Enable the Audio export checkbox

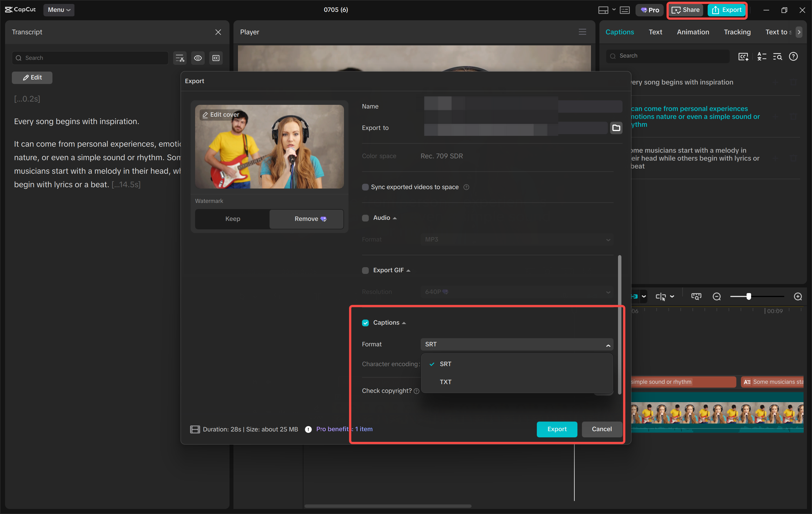pyautogui.click(x=365, y=218)
